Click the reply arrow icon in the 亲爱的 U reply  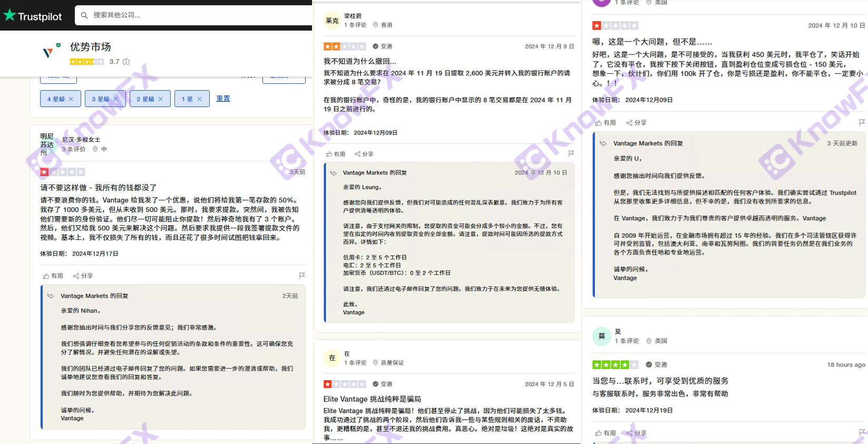point(603,143)
